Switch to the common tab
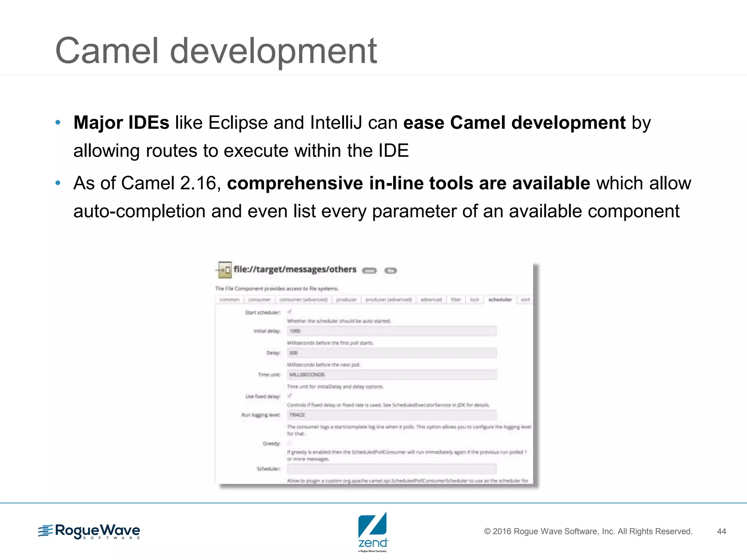Screen dimensions: 747x560 point(229,300)
